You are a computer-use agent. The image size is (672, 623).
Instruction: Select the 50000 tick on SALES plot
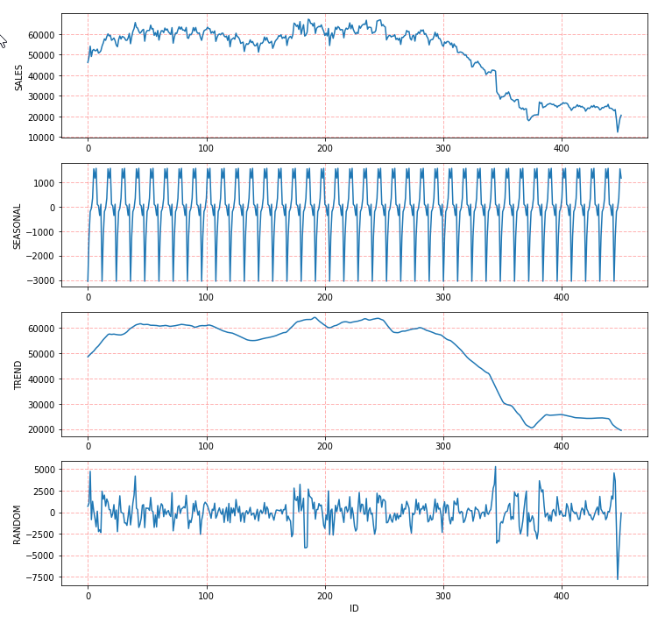(x=41, y=55)
